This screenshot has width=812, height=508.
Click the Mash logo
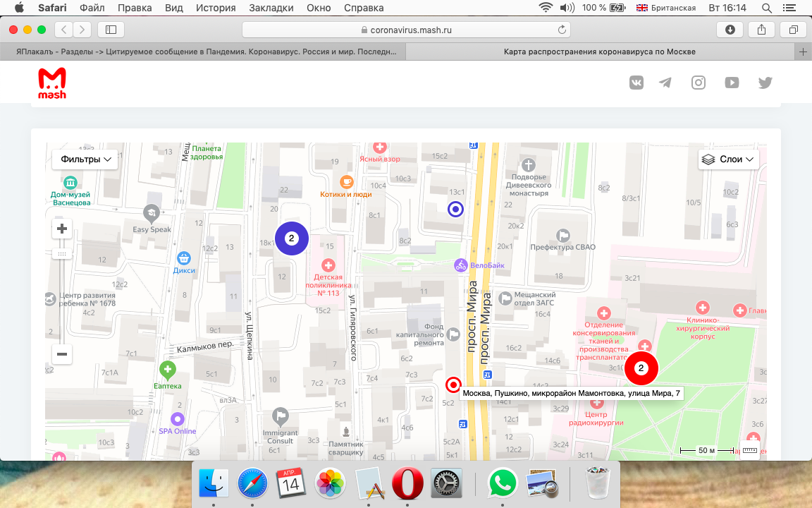tap(52, 83)
